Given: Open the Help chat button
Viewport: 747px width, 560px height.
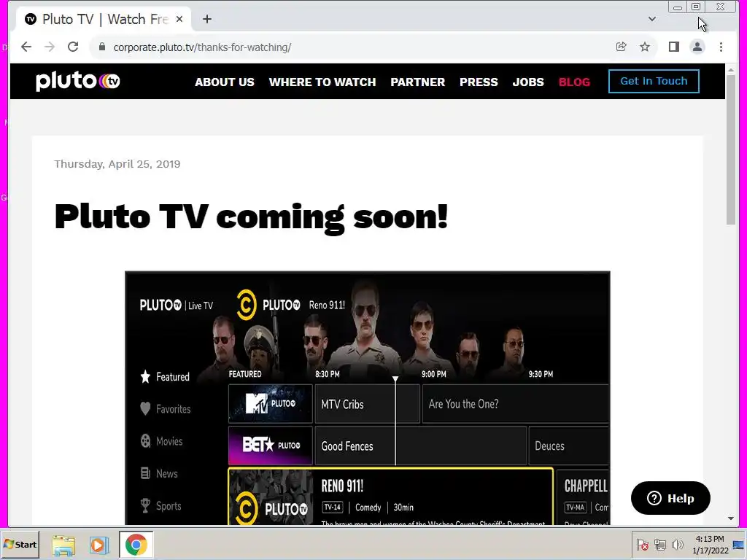Looking at the screenshot, I should click(x=670, y=498).
